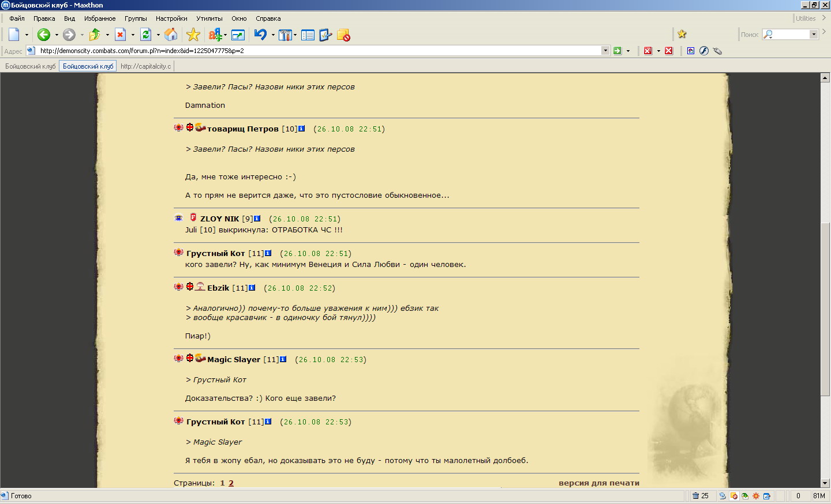Open the search box engine dropdown arrow
This screenshot has height=504, width=831.
point(814,35)
